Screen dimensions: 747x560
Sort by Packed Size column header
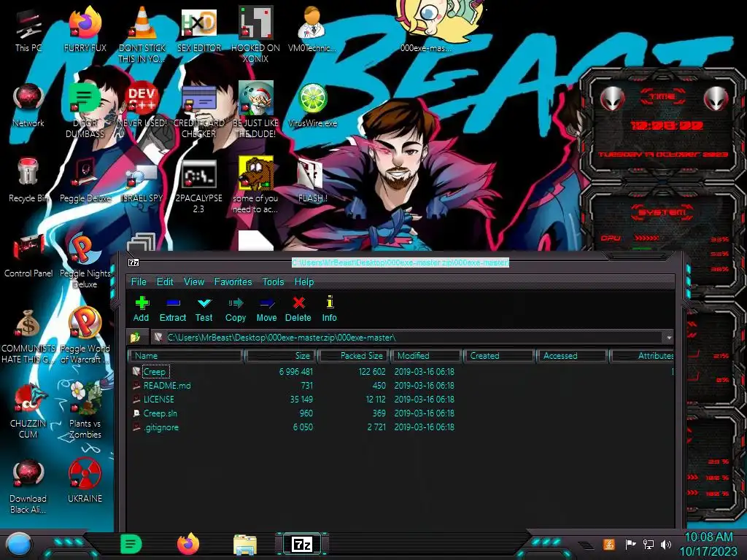click(x=354, y=356)
